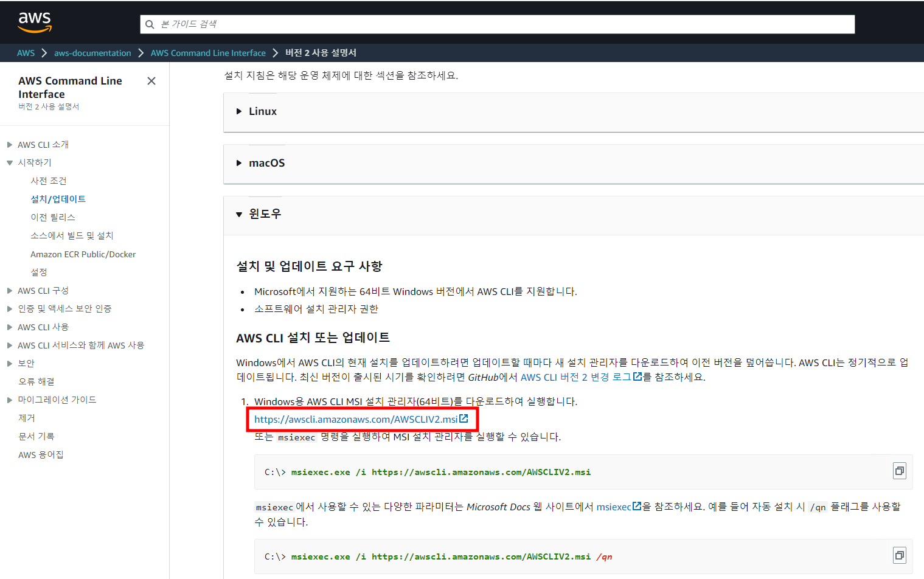Download AWSCLIV2.msi installer link
The height and width of the screenshot is (579, 924).
361,419
